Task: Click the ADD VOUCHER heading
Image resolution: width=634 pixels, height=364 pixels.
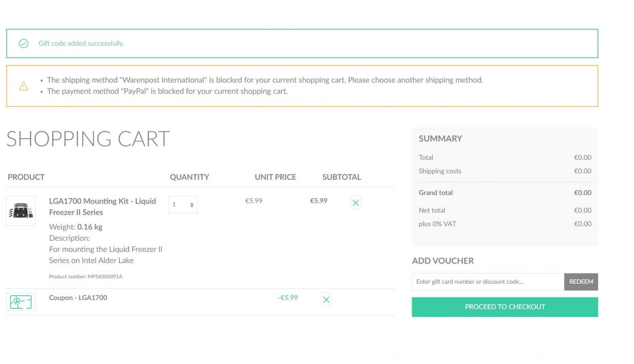Action: (x=443, y=261)
